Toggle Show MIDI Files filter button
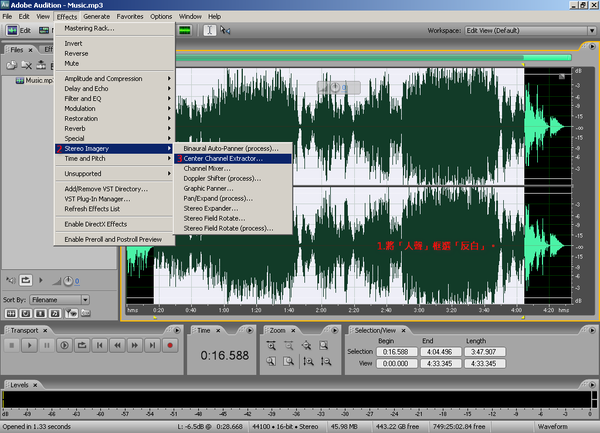Viewport: 600px width, 433px height. [x=55, y=314]
